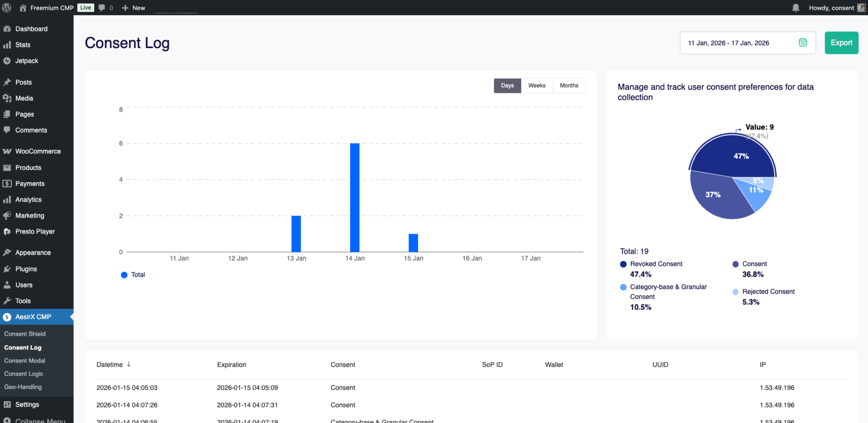Open the comments bubble in admin bar
The height and width of the screenshot is (423, 868).
(102, 8)
